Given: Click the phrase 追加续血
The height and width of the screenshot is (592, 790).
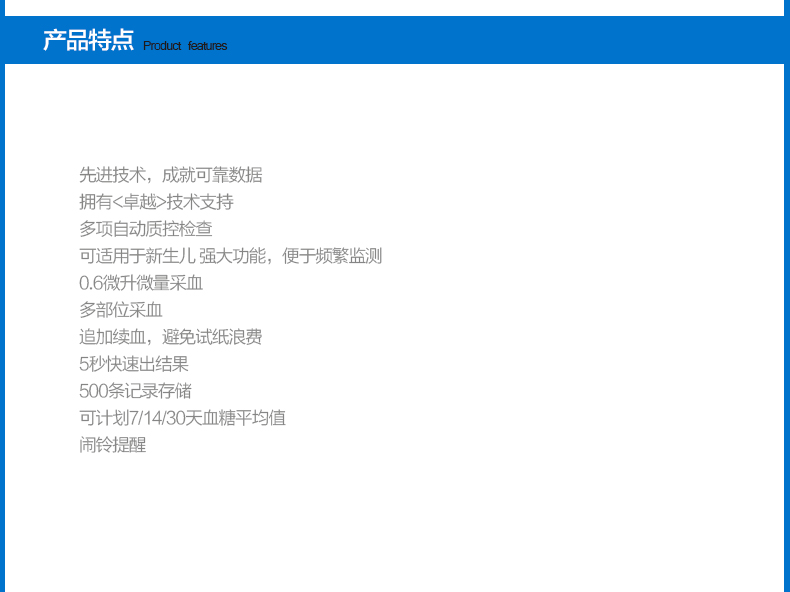Looking at the screenshot, I should coord(112,337).
